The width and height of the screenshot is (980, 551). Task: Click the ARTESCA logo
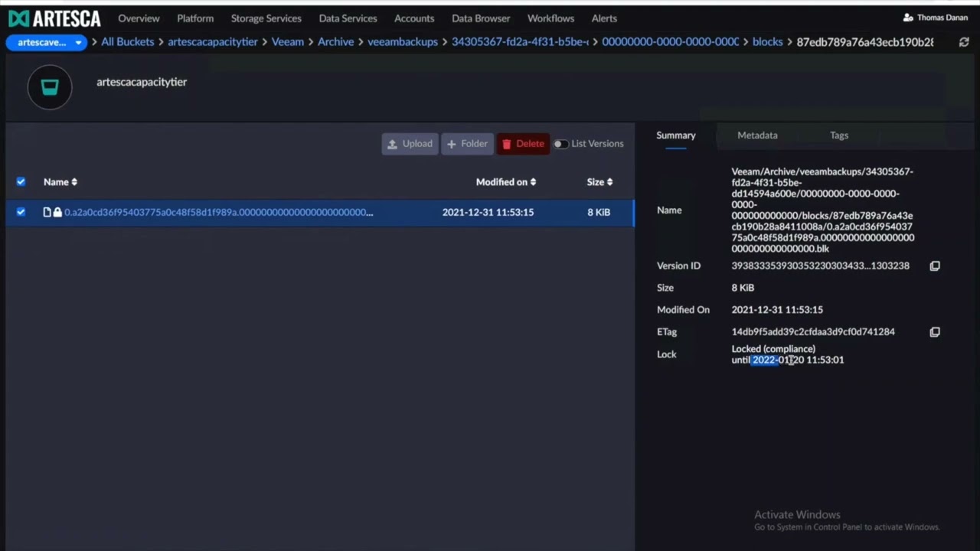(54, 18)
